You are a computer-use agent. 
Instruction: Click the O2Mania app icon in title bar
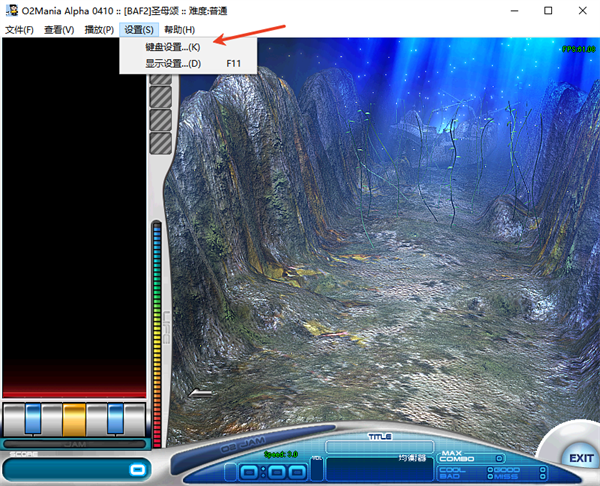click(11, 10)
